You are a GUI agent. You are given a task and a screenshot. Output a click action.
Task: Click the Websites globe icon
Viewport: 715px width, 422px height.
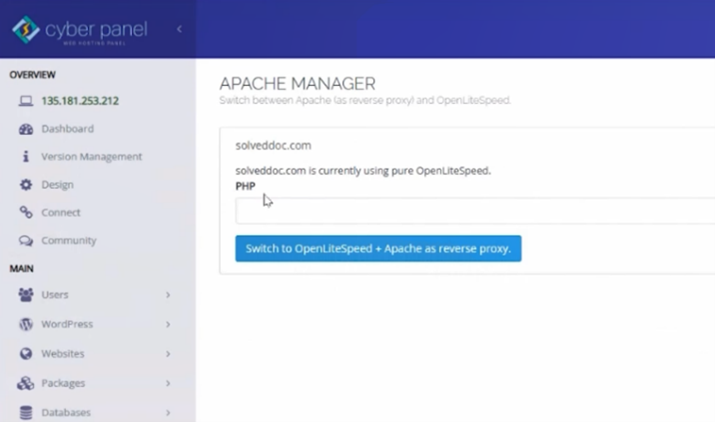26,354
